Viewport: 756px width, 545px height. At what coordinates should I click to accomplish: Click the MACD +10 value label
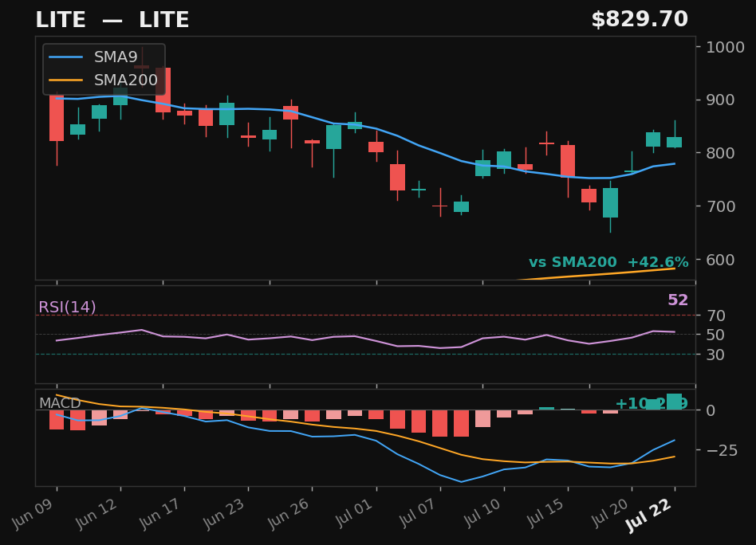click(x=652, y=403)
